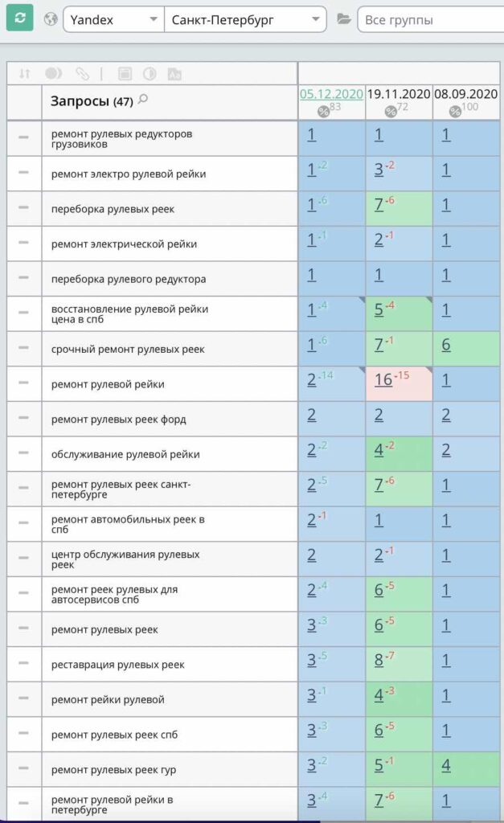This screenshot has height=823, width=504.
Task: Toggle the row marker for ремонт рулевой рейки
Action: point(23,383)
